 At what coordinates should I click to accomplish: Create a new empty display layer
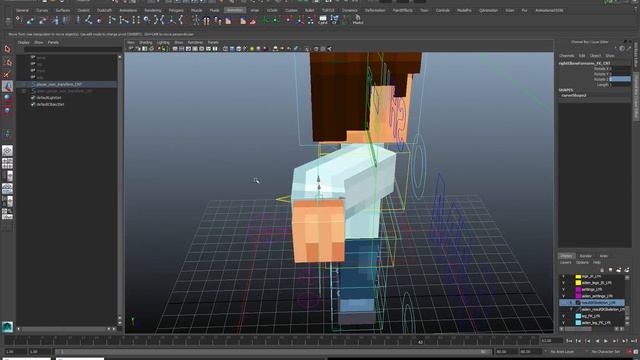(x=619, y=270)
